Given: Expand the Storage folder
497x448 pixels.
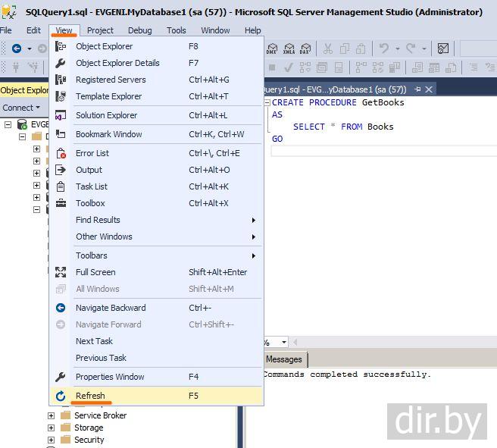Looking at the screenshot, I should click(51, 428).
